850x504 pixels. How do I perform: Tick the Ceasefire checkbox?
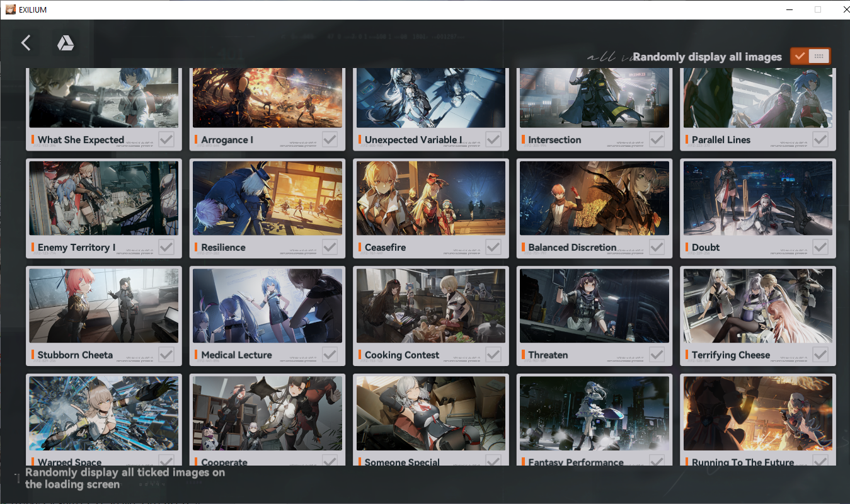[x=493, y=247]
